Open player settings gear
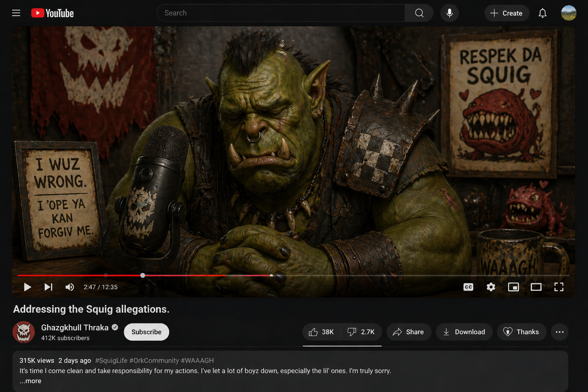This screenshot has width=588, height=392. pyautogui.click(x=491, y=287)
